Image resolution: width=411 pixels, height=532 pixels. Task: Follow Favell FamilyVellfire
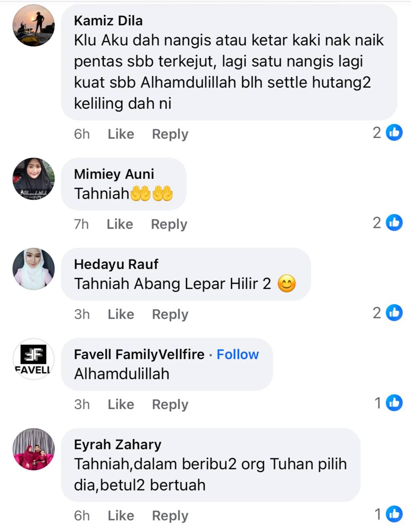click(237, 354)
